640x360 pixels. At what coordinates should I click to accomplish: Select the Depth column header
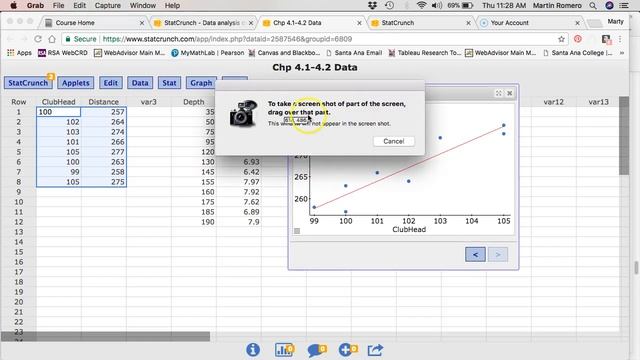click(x=193, y=102)
